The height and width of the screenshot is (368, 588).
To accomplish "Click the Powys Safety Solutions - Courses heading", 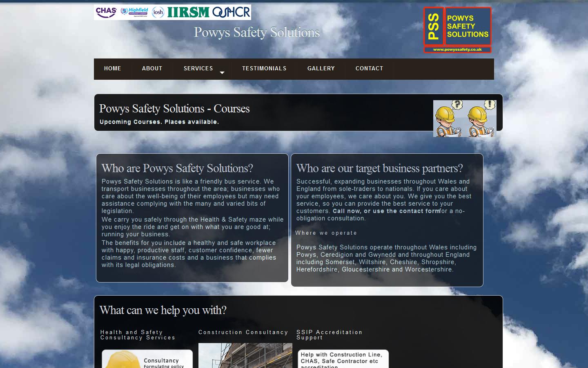I will pyautogui.click(x=174, y=109).
